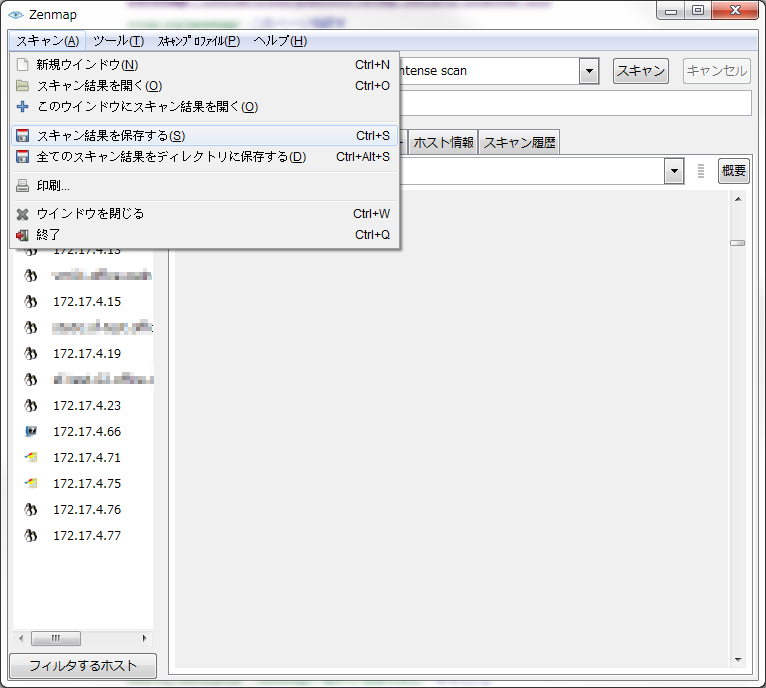The image size is (766, 688).
Task: Click the output pane vertical scrollbar thumb
Action: [x=738, y=243]
